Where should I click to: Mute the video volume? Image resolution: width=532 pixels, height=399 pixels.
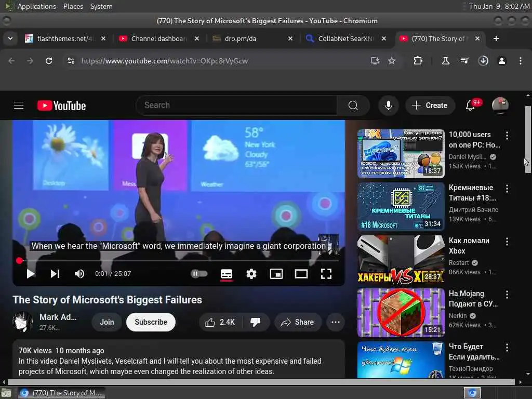[79, 274]
